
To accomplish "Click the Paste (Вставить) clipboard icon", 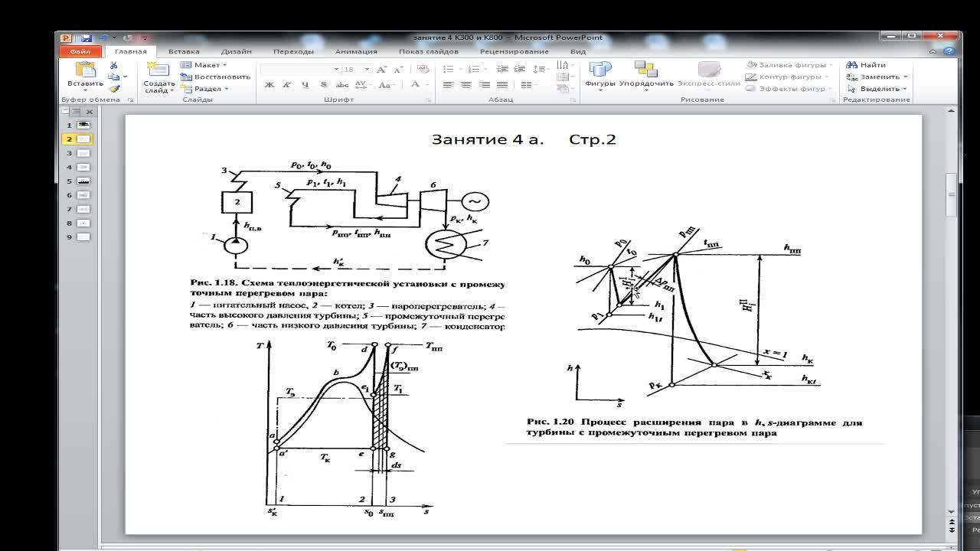I will [85, 70].
